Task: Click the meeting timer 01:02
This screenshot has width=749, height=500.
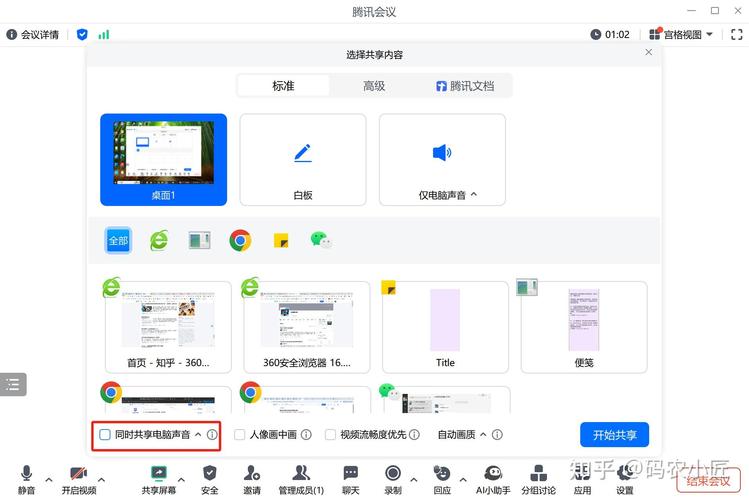Action: (610, 34)
